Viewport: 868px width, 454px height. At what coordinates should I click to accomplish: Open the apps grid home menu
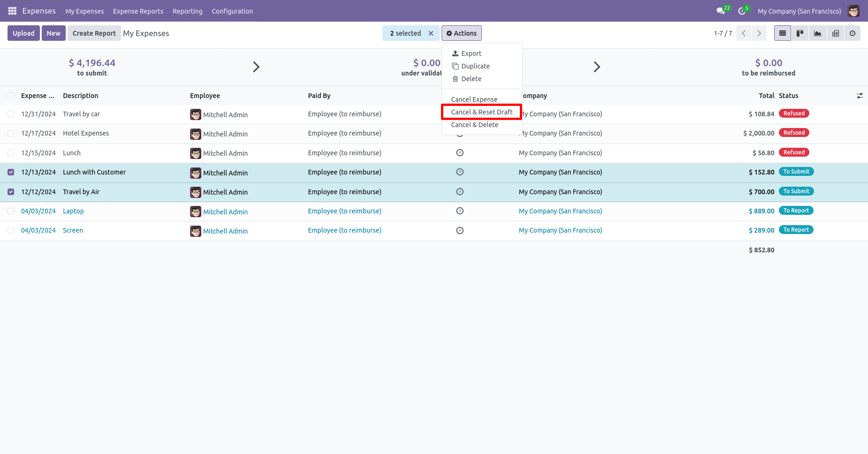pos(12,11)
